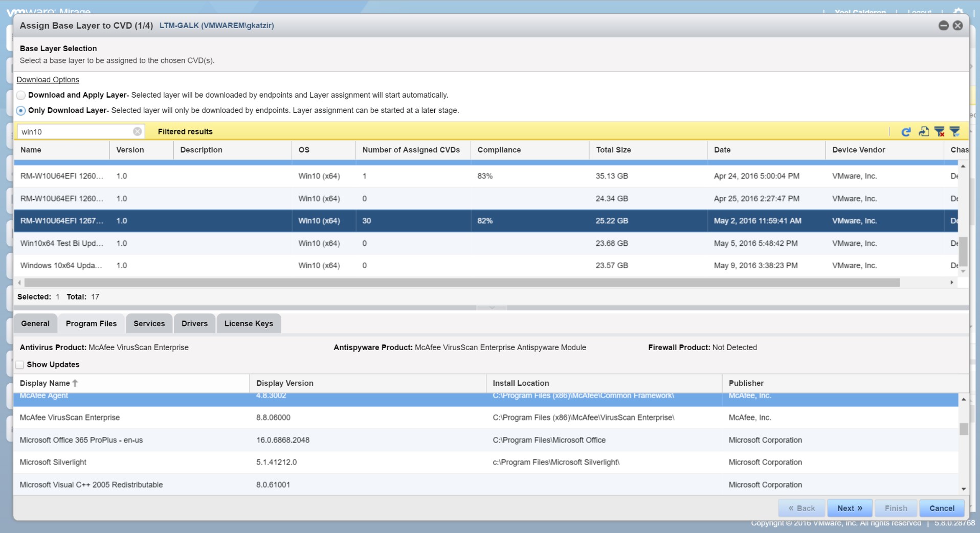Sort layers by OS column header
This screenshot has height=533, width=980.
324,150
